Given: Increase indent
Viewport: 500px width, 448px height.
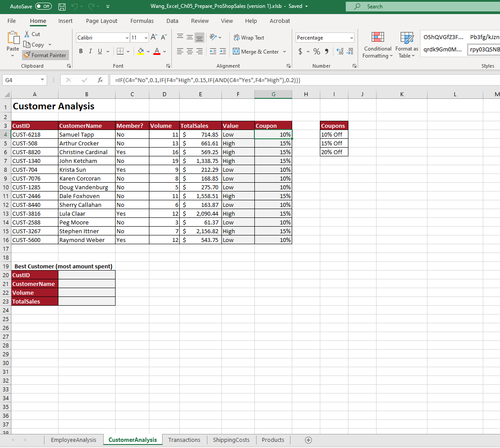Looking at the screenshot, I should pos(223,51).
